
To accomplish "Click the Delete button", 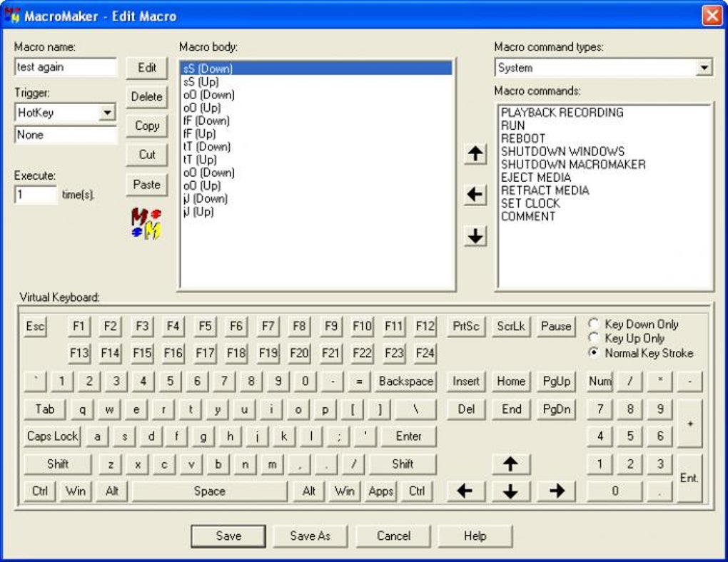I will click(x=147, y=96).
